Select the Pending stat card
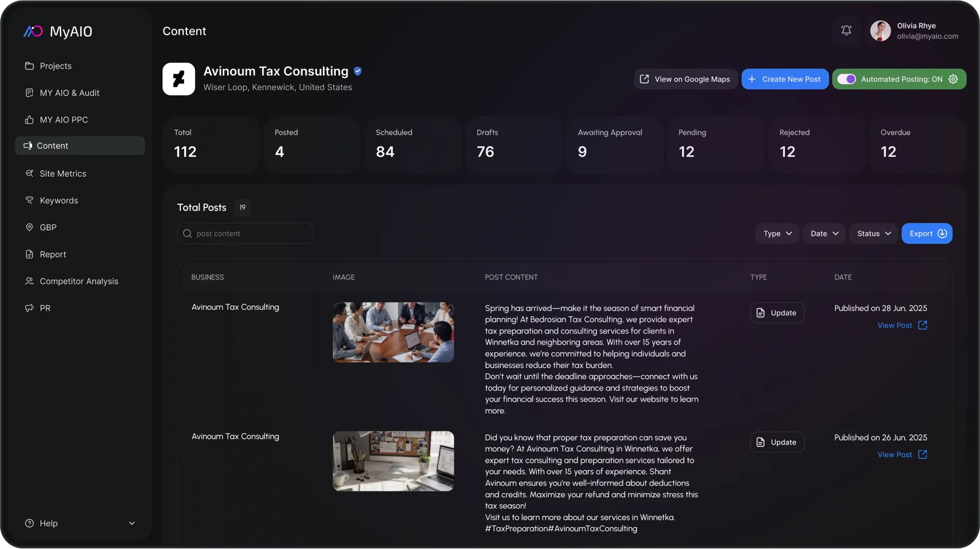 point(716,145)
